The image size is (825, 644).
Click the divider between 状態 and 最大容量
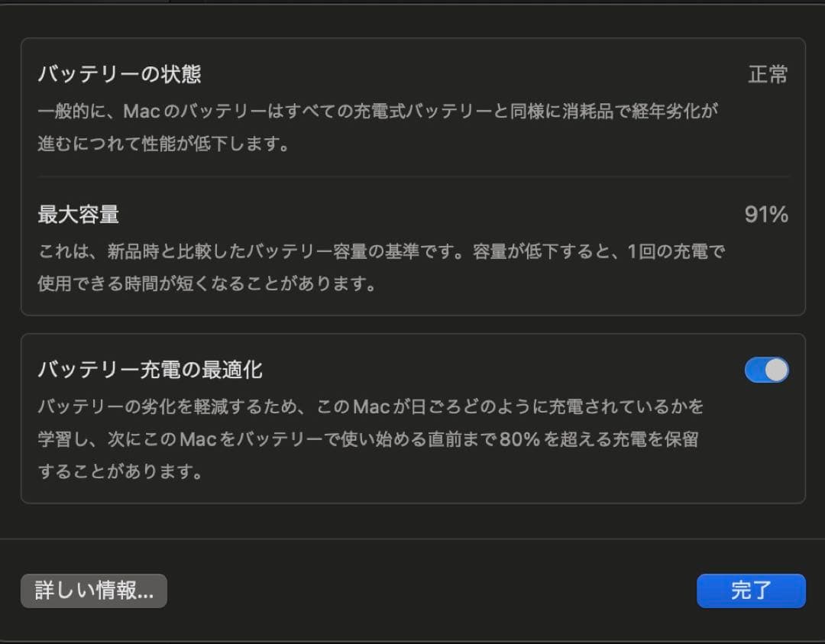(413, 176)
